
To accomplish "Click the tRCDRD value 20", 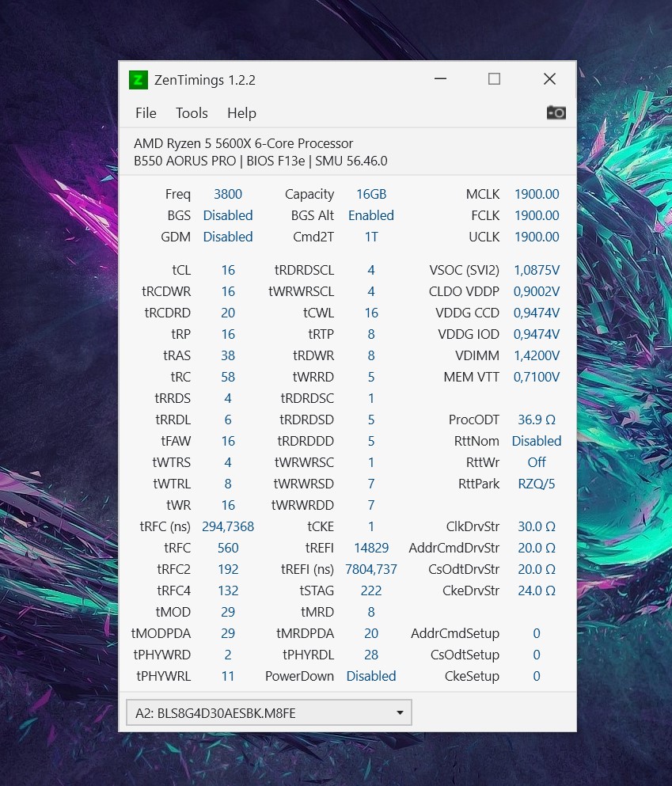I will (228, 313).
